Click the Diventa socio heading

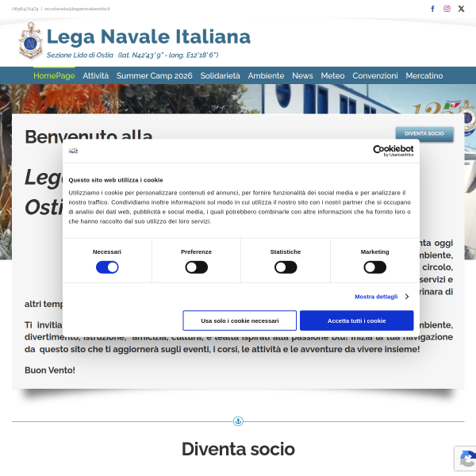(x=238, y=449)
